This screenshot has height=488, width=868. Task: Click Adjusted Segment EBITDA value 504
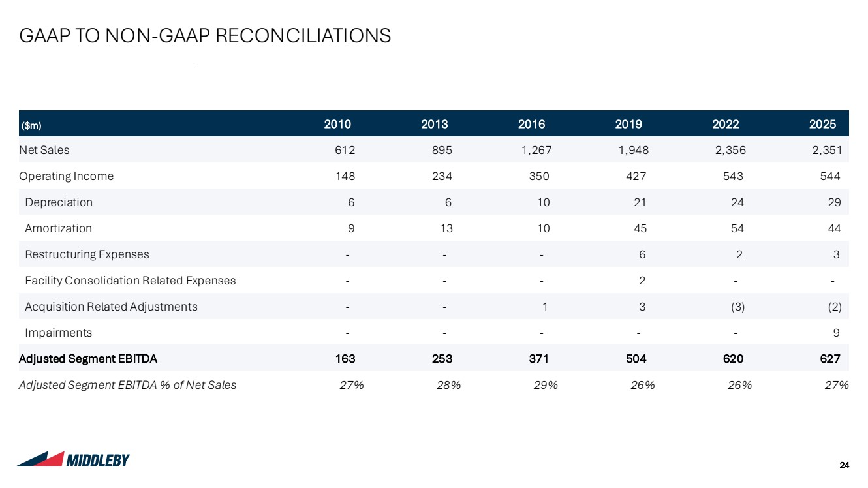[636, 359]
